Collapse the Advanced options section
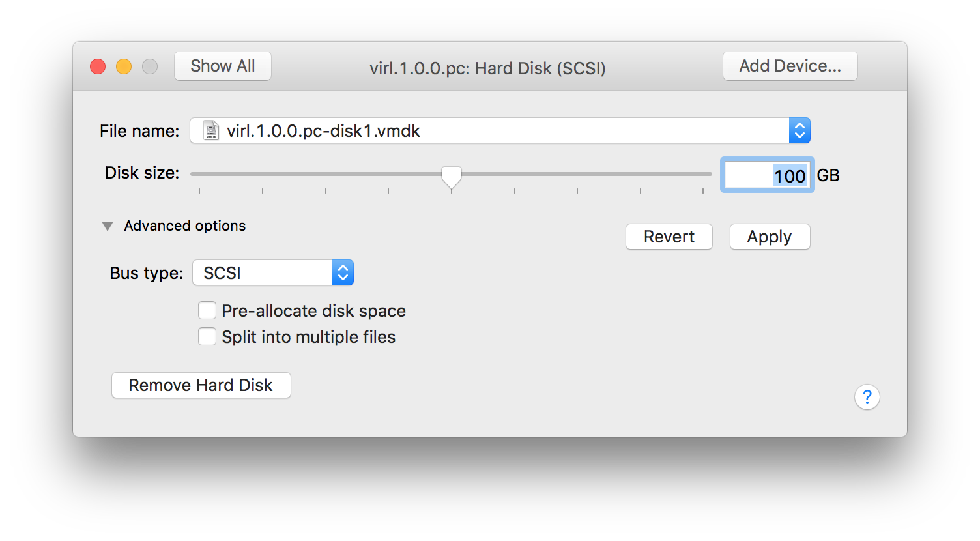Viewport: 980px width, 541px height. 108,226
